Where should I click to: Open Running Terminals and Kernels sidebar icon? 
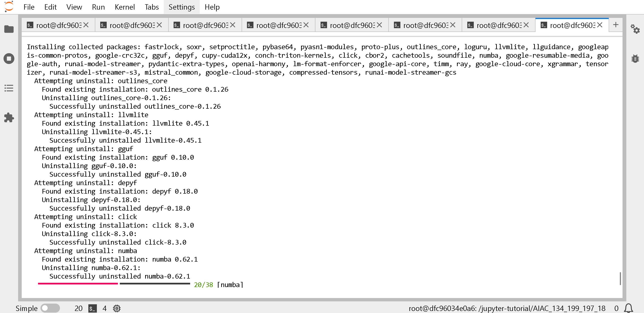click(9, 58)
